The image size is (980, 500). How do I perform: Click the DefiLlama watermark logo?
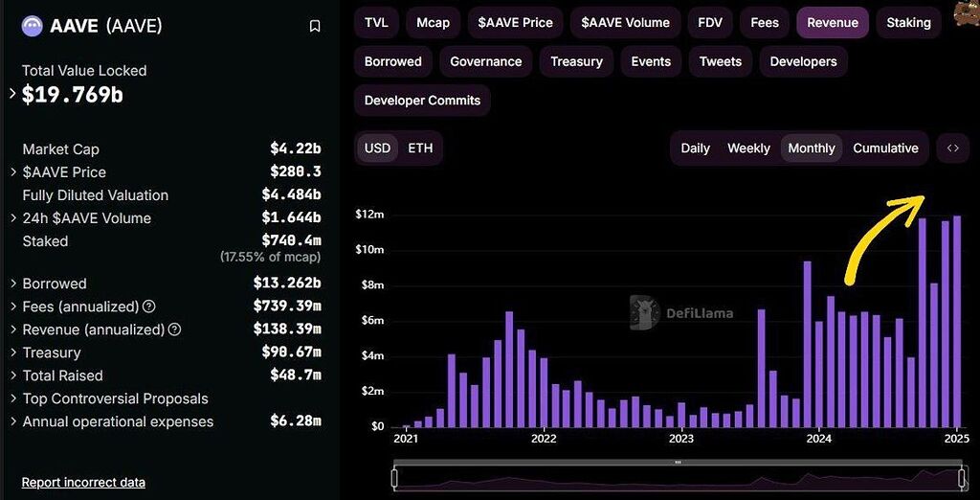pyautogui.click(x=644, y=312)
